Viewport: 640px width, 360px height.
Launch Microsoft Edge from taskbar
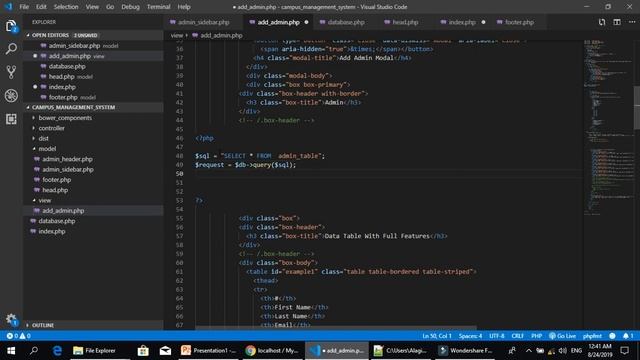click(x=57, y=351)
